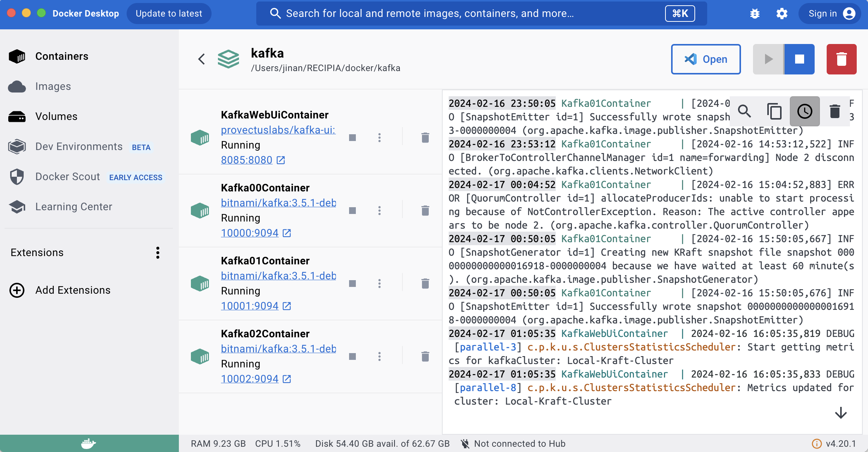Viewport: 868px width, 452px height.
Task: Stop the KafkaWebUiContainer
Action: point(352,138)
